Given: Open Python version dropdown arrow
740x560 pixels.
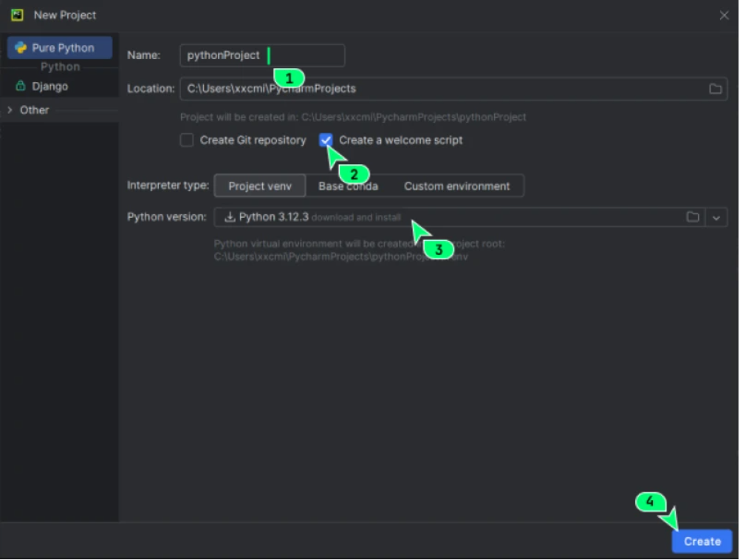Looking at the screenshot, I should [x=716, y=218].
